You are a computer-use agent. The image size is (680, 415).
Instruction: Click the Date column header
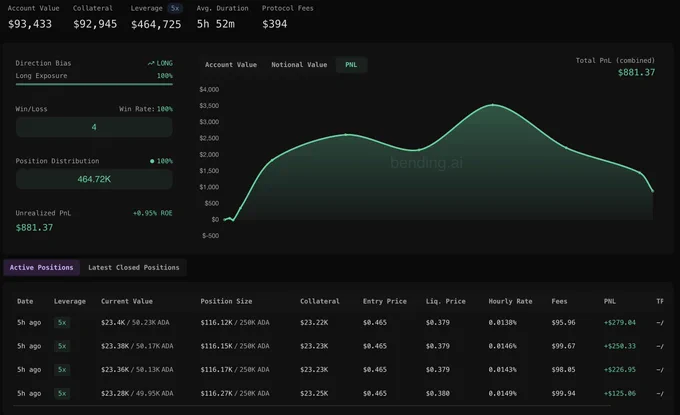(25, 301)
